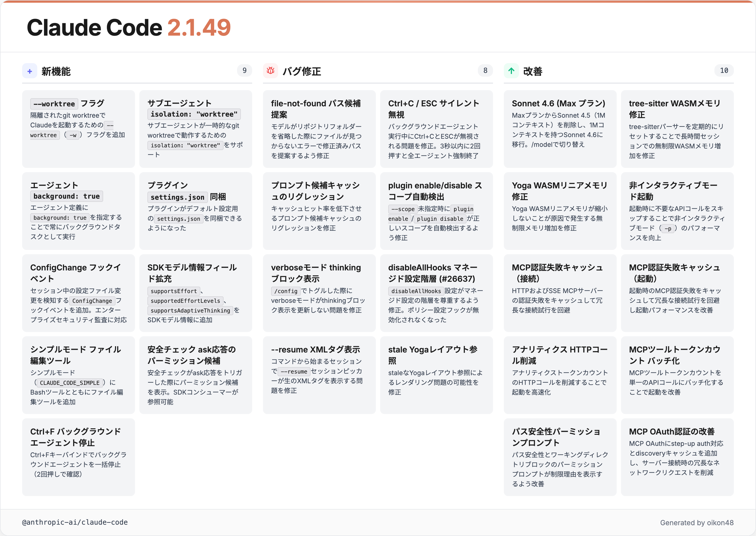Select the MCP OAuth認証の改善 card
This screenshot has height=536, width=756.
tap(677, 457)
